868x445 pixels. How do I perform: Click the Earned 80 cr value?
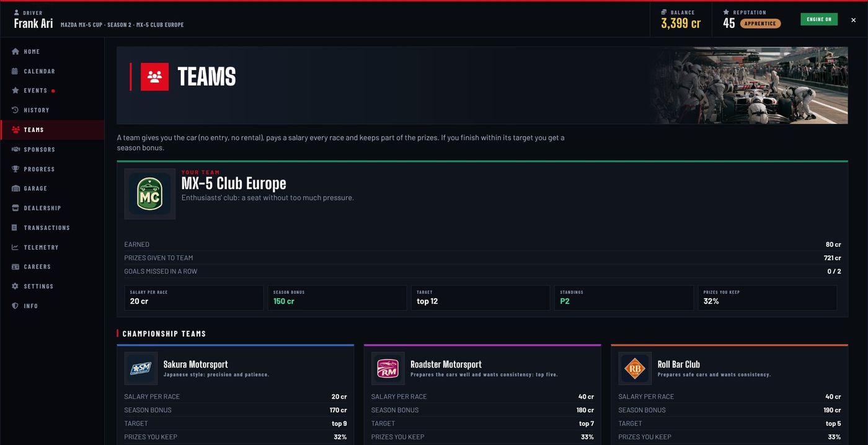pyautogui.click(x=833, y=245)
